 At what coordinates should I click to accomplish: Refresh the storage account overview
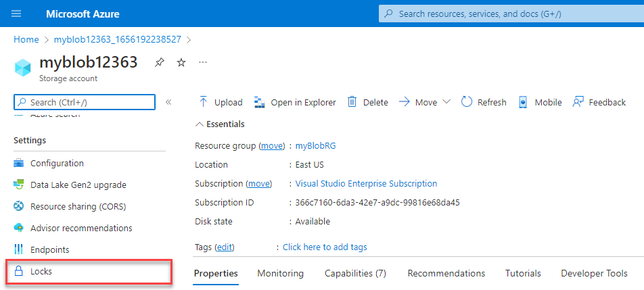tap(484, 102)
